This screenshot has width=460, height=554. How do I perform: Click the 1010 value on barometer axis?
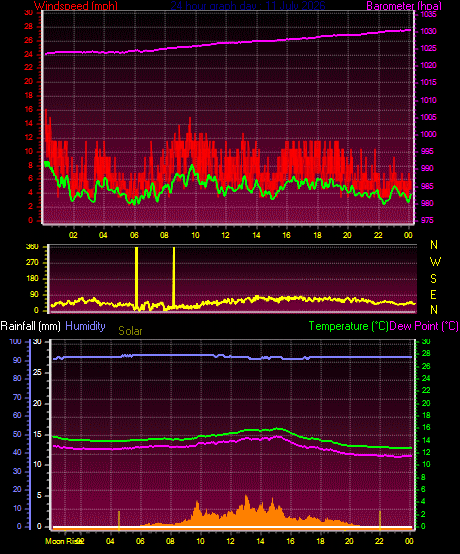(428, 100)
